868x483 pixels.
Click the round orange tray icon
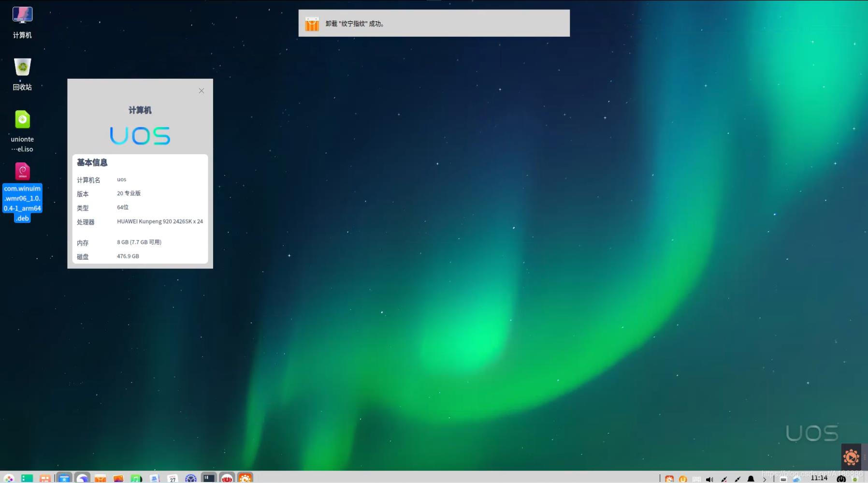[x=683, y=479]
